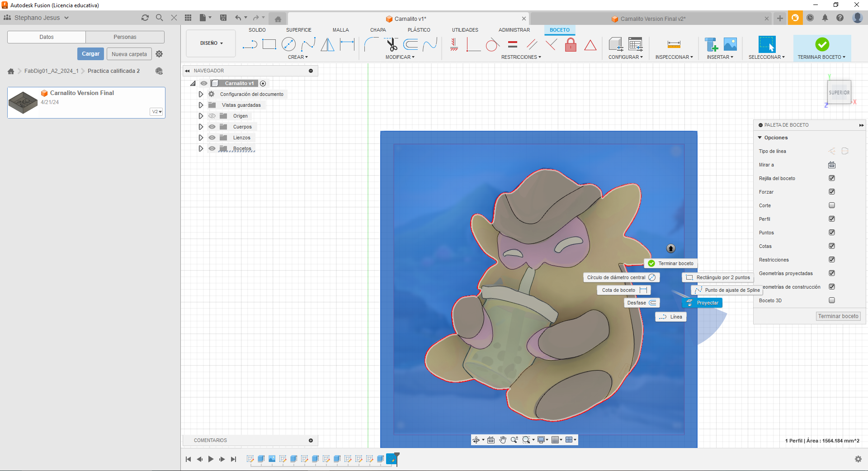Viewport: 868px width, 471px height.
Task: Open display settings monitor icon
Action: tap(541, 440)
